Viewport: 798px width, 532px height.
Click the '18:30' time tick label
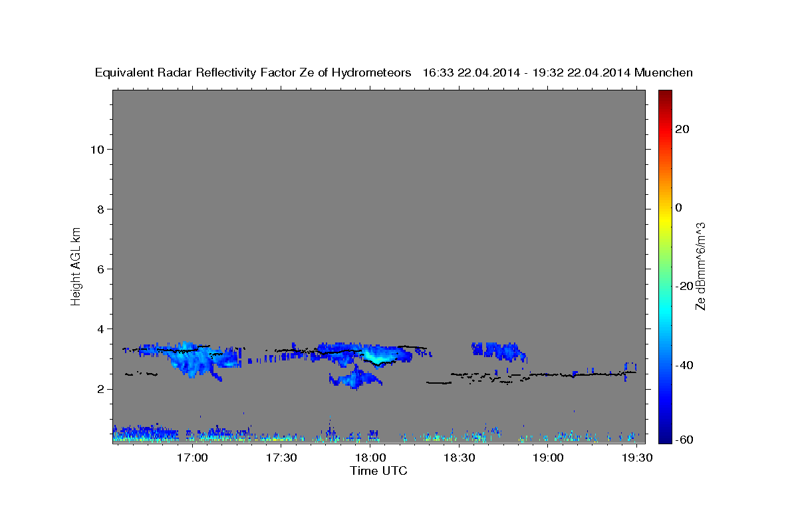(x=459, y=458)
